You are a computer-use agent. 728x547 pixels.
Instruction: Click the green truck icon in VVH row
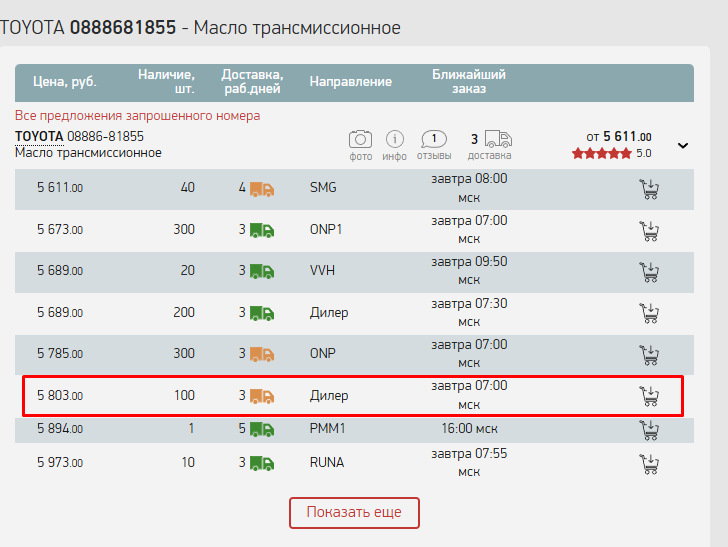(262, 271)
